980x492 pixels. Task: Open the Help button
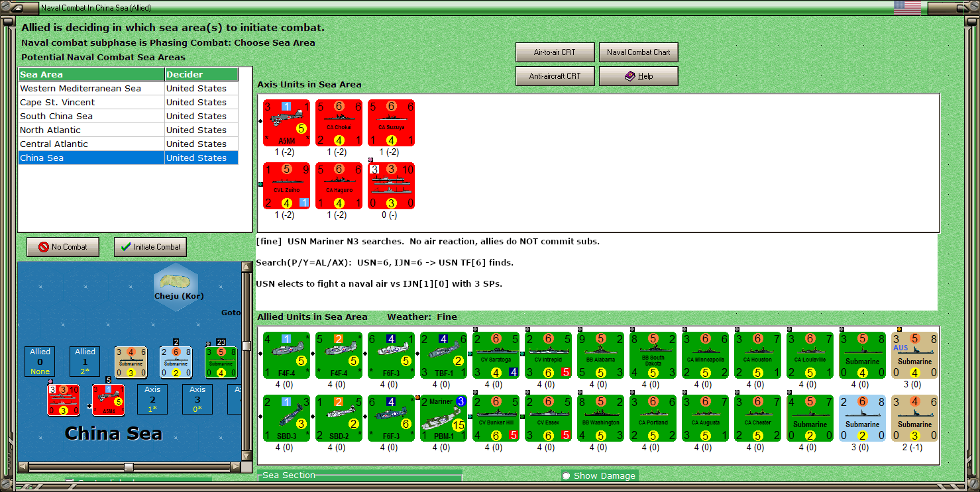tap(639, 76)
